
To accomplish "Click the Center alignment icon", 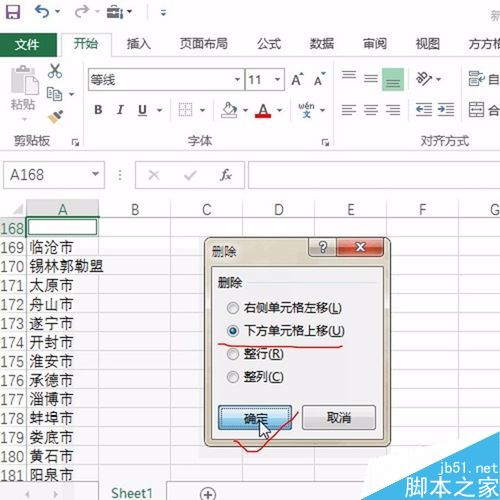I will point(371,110).
